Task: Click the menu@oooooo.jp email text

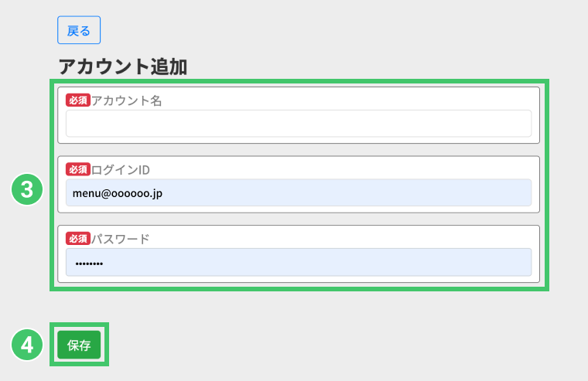Action: click(118, 192)
